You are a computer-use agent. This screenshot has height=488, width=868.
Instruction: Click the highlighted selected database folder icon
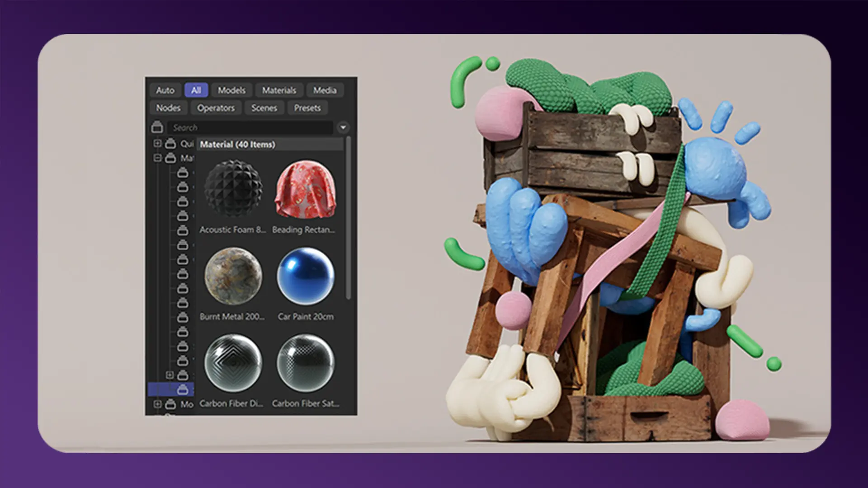(183, 389)
